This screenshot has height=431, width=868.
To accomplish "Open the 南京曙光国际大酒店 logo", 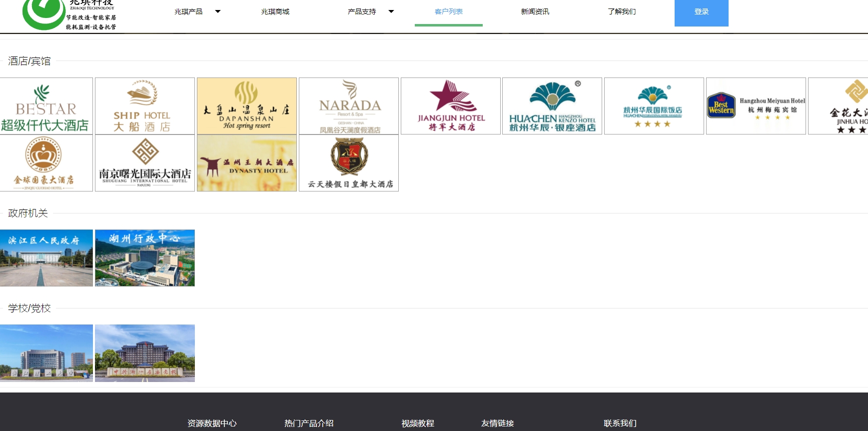I will tap(145, 163).
